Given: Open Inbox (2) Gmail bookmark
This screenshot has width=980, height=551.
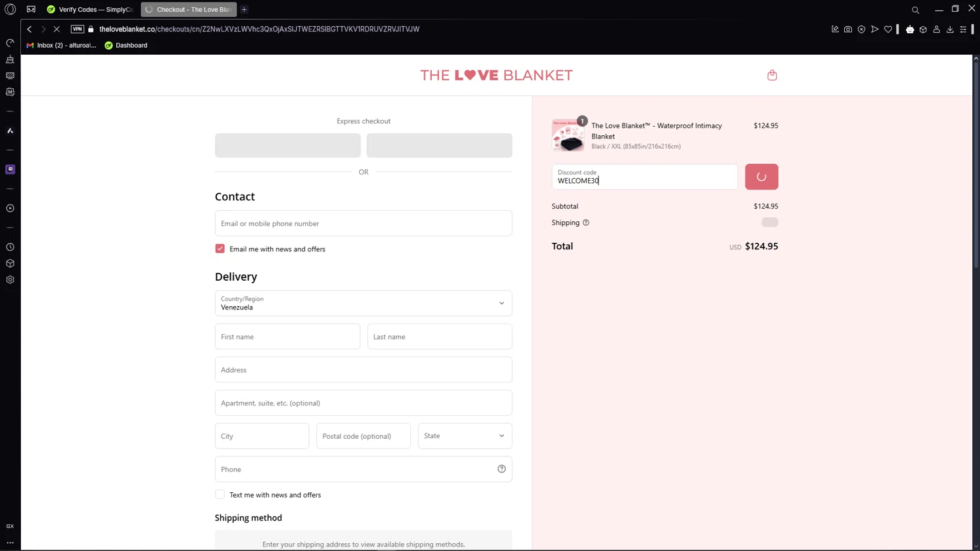Looking at the screenshot, I should pos(61,45).
